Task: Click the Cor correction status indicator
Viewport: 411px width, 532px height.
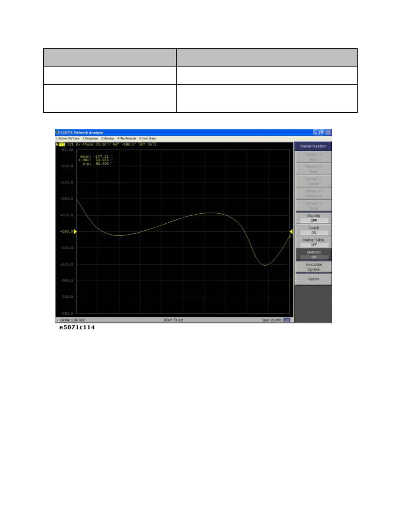Action: [x=286, y=320]
